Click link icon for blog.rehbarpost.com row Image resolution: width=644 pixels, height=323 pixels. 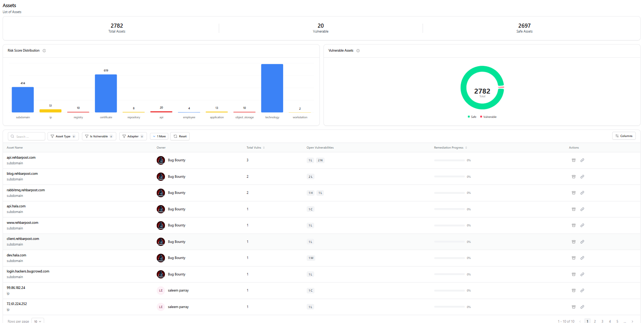582,177
